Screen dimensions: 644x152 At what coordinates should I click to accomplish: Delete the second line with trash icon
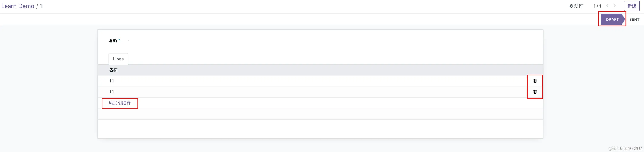(535, 92)
